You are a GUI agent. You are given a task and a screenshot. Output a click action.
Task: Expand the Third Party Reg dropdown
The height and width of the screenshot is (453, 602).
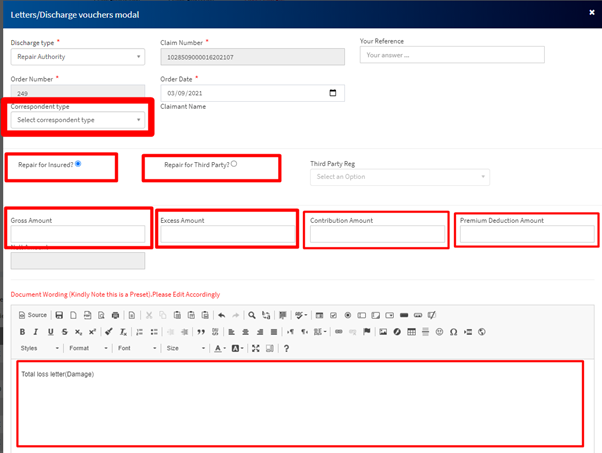[x=399, y=177]
